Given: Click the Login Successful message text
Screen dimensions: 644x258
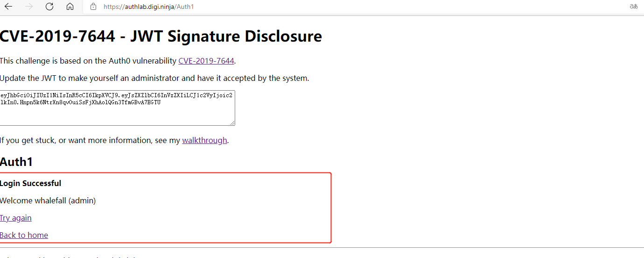Looking at the screenshot, I should 30,183.
